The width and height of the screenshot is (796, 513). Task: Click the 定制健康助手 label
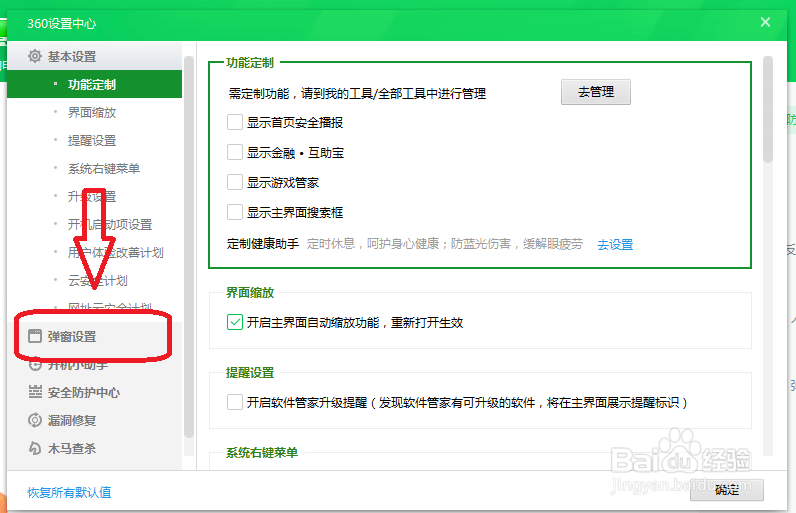click(262, 244)
